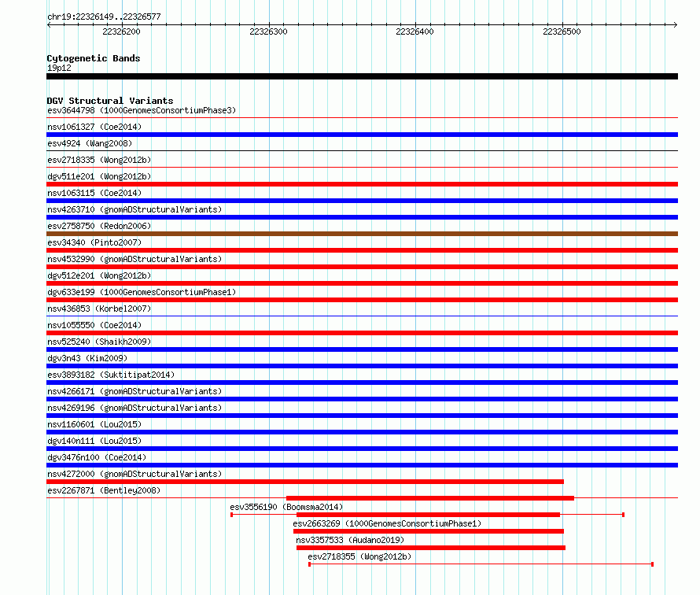Open dgv140n111 (Lou2015) label

(x=94, y=441)
